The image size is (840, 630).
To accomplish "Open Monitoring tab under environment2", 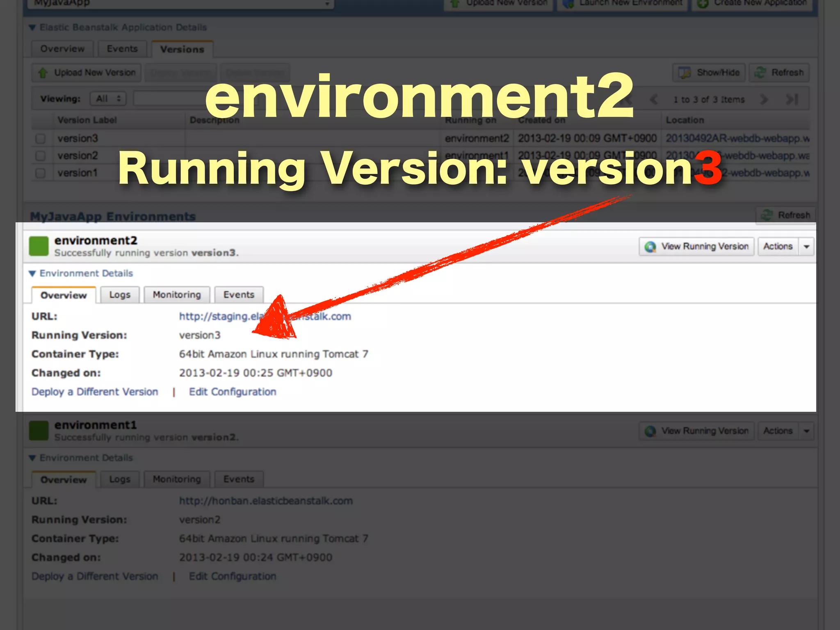I will pyautogui.click(x=177, y=295).
